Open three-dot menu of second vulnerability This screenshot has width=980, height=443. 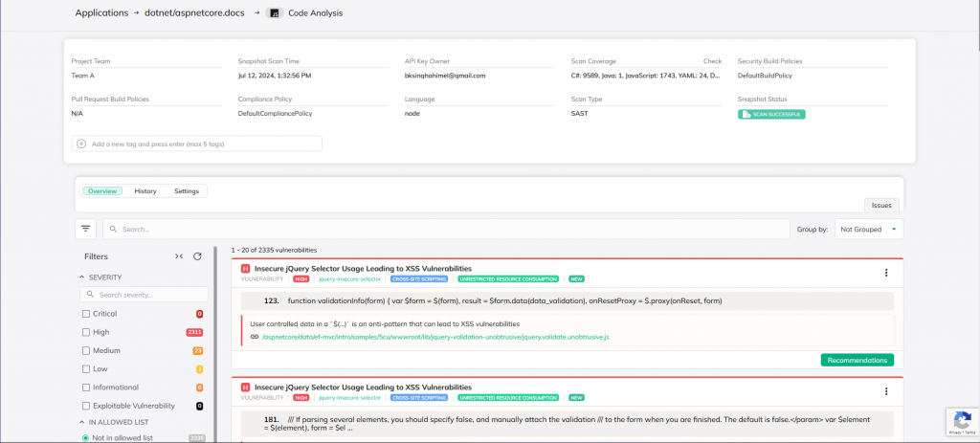(x=886, y=391)
